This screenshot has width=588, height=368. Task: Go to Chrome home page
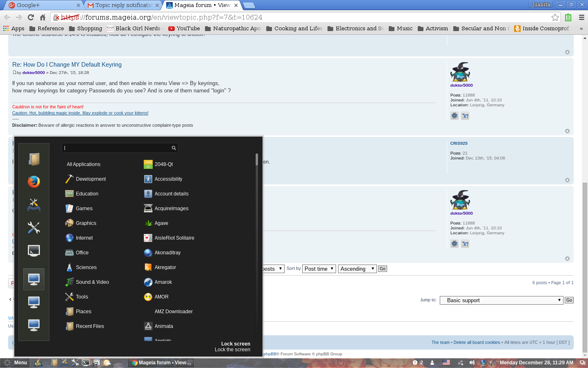42,17
